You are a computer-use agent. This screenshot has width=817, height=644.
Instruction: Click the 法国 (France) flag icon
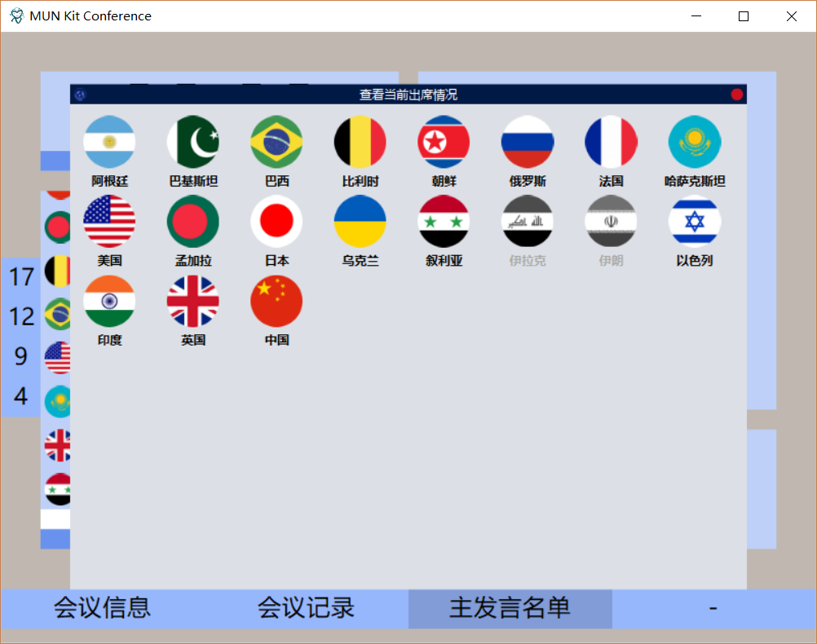[x=611, y=141]
